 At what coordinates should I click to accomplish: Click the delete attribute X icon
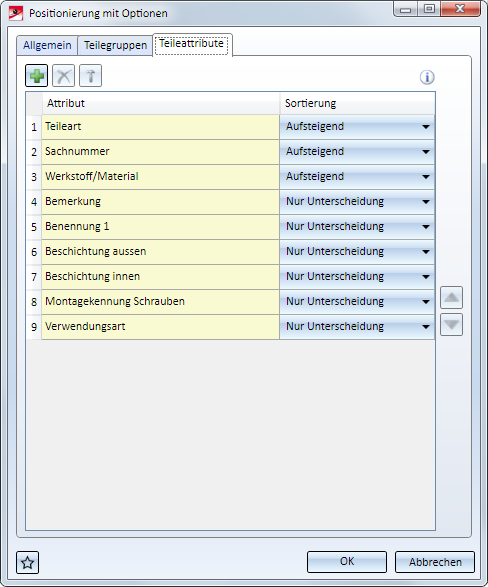pos(63,76)
